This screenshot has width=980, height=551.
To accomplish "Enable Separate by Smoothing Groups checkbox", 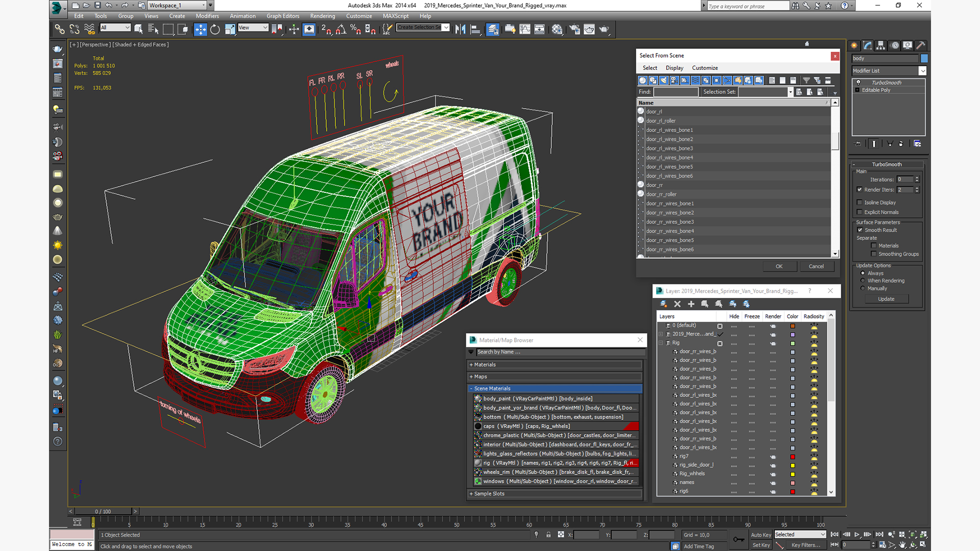I will click(x=874, y=254).
